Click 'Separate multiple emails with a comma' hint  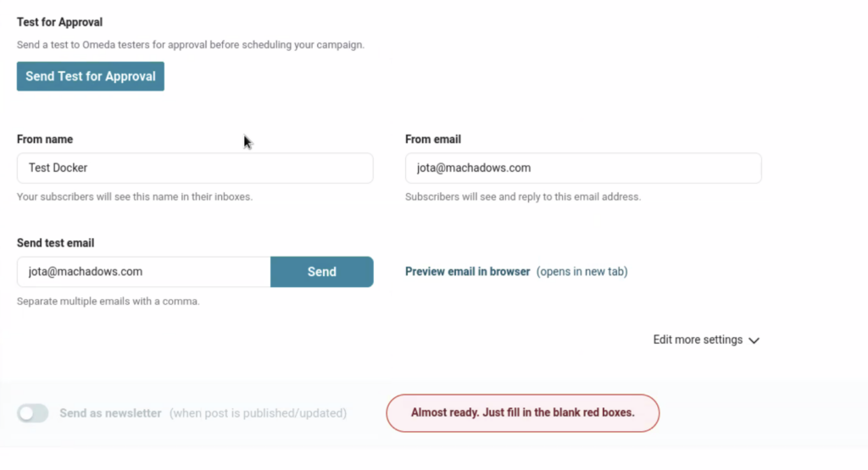point(108,301)
